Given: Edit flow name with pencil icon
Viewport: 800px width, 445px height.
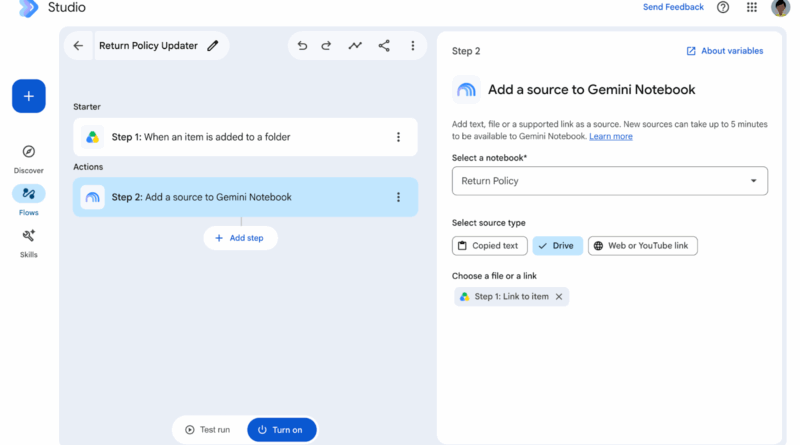Looking at the screenshot, I should pos(213,45).
